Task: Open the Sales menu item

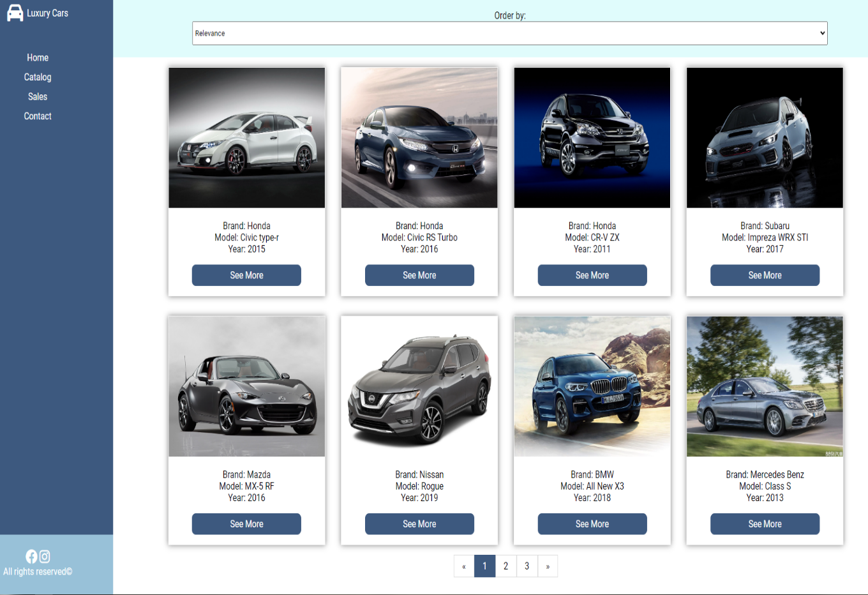Action: tap(38, 96)
